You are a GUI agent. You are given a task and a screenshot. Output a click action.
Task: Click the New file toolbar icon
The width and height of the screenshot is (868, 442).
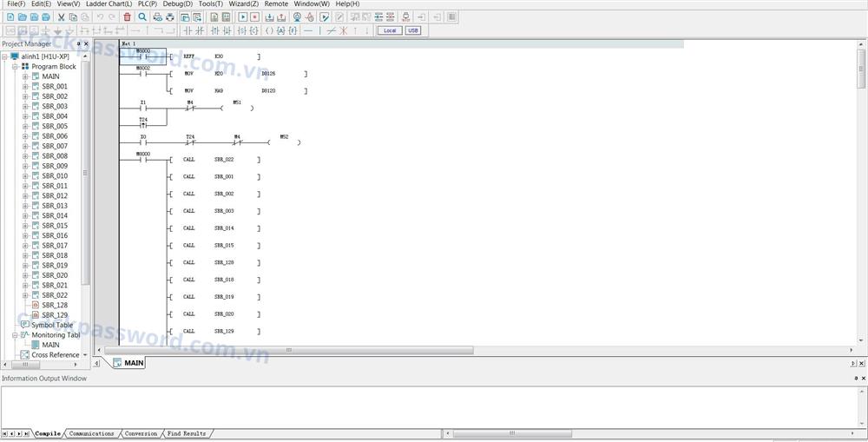point(10,17)
